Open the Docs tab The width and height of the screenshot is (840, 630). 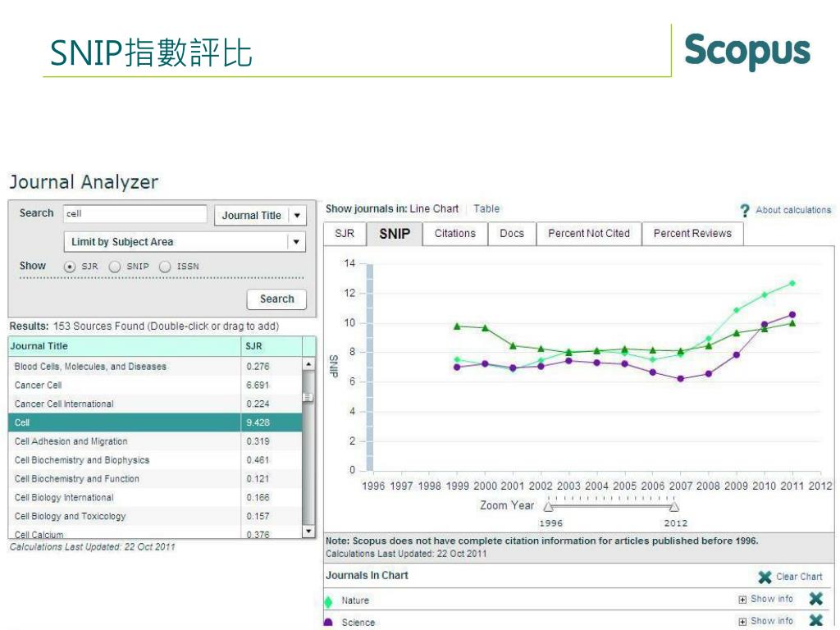click(x=512, y=234)
